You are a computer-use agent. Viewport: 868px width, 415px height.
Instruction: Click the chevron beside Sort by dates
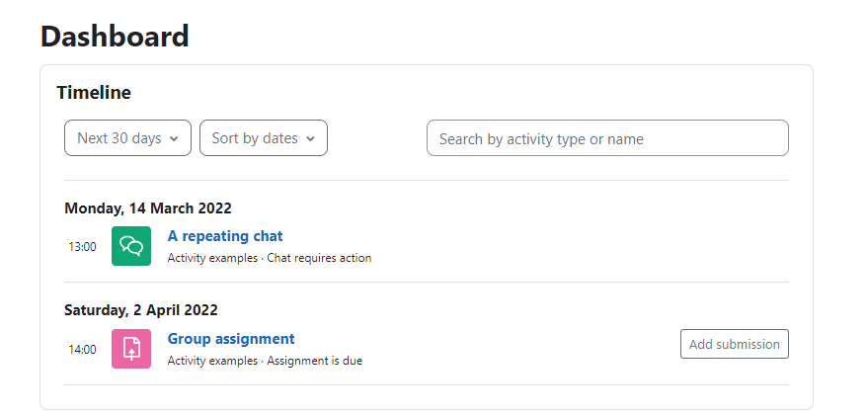coord(310,138)
